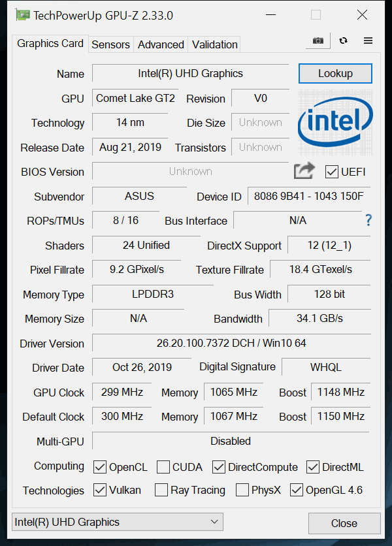Click the GPU-Z title bar app icon
The height and width of the screenshot is (546, 392).
pyautogui.click(x=22, y=15)
